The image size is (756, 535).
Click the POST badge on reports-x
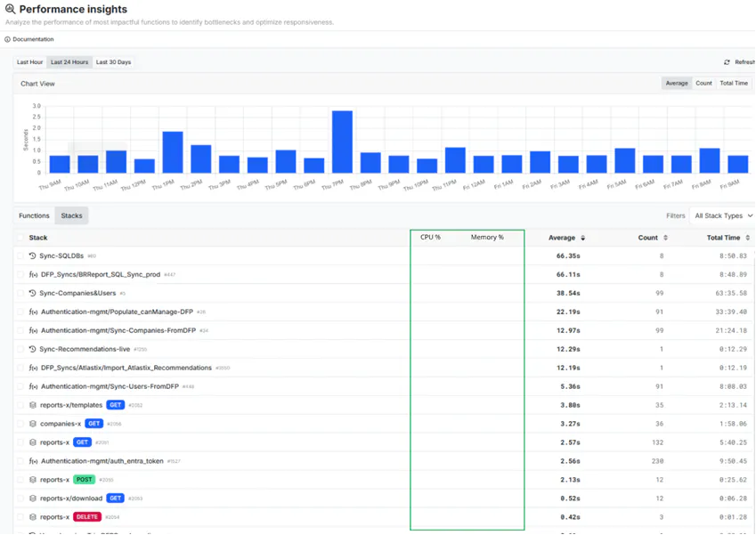(x=85, y=480)
